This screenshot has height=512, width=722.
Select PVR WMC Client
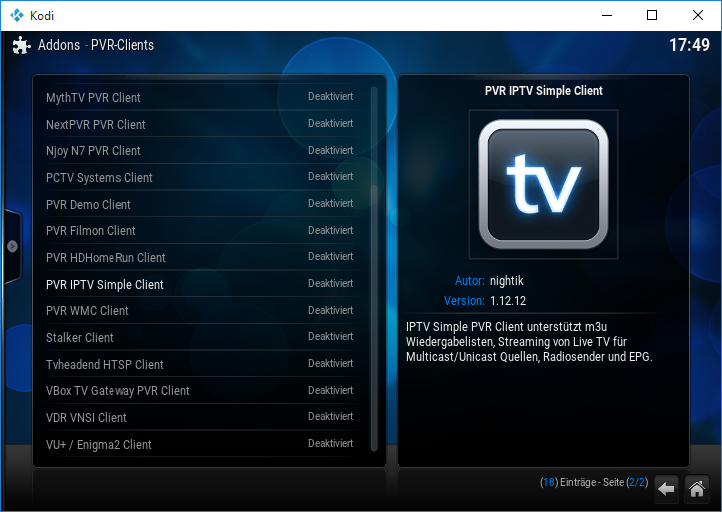point(200,310)
